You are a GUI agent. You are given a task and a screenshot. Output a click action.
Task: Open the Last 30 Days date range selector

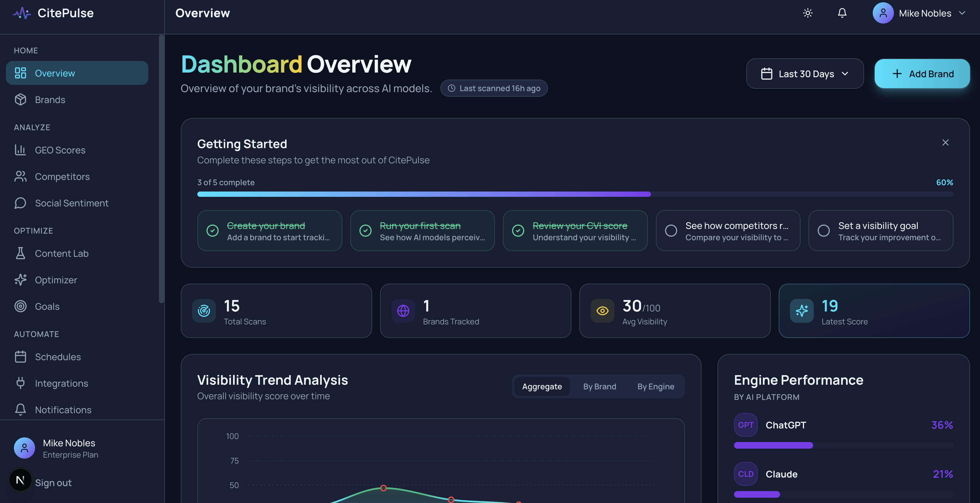click(804, 74)
